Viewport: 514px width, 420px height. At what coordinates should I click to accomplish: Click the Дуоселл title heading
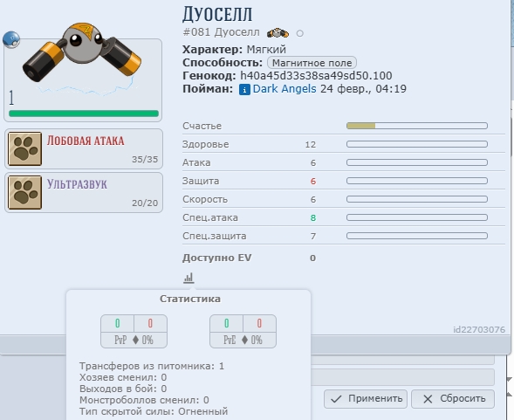(217, 14)
